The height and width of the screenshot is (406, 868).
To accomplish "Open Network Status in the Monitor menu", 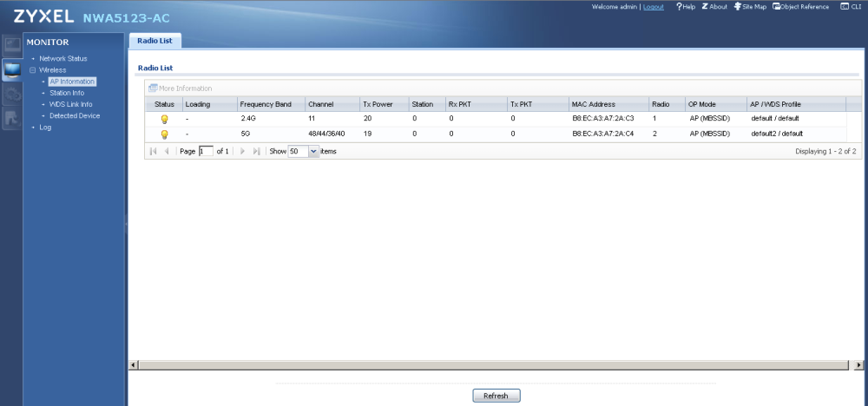I will pos(63,58).
